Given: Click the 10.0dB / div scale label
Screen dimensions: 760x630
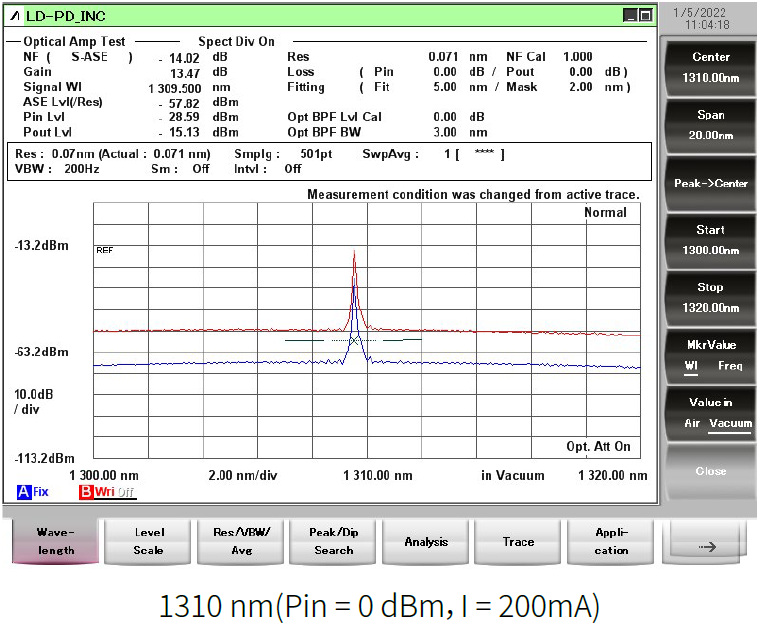Looking at the screenshot, I should click(33, 402).
